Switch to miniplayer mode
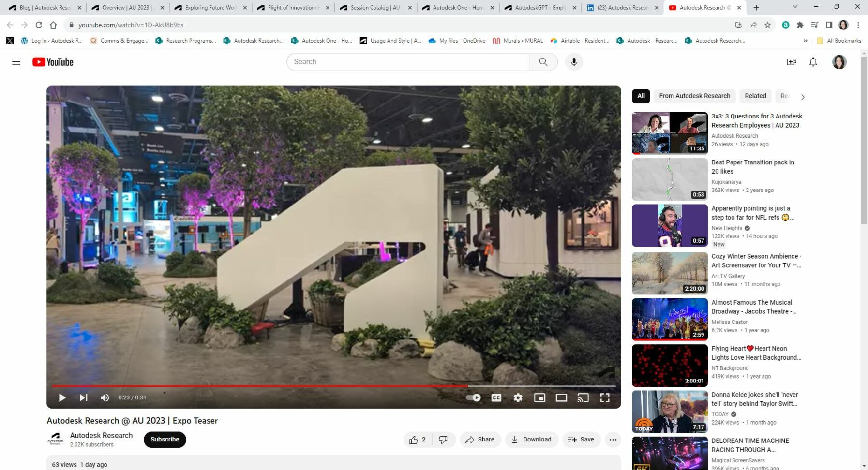The image size is (868, 470). click(x=539, y=397)
